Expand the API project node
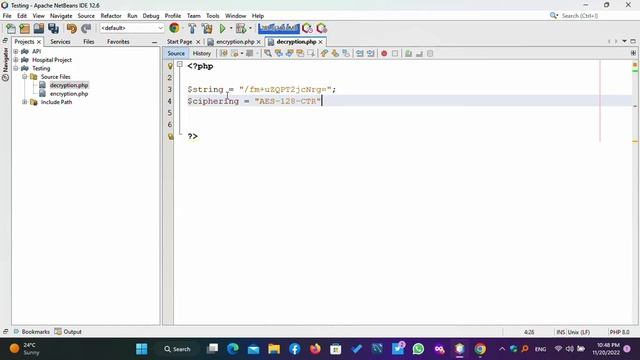This screenshot has width=640, height=360. (16, 51)
